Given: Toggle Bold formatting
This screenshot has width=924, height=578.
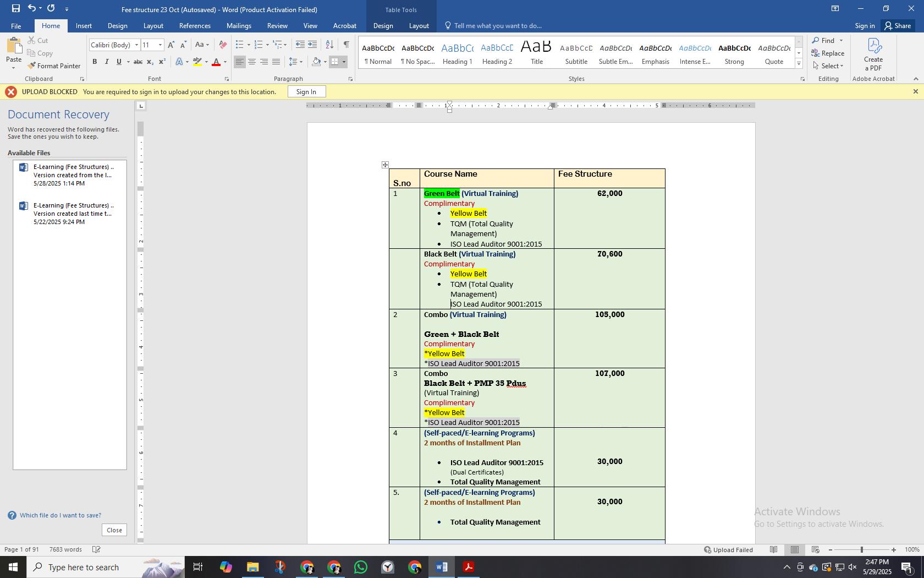Looking at the screenshot, I should pyautogui.click(x=95, y=62).
